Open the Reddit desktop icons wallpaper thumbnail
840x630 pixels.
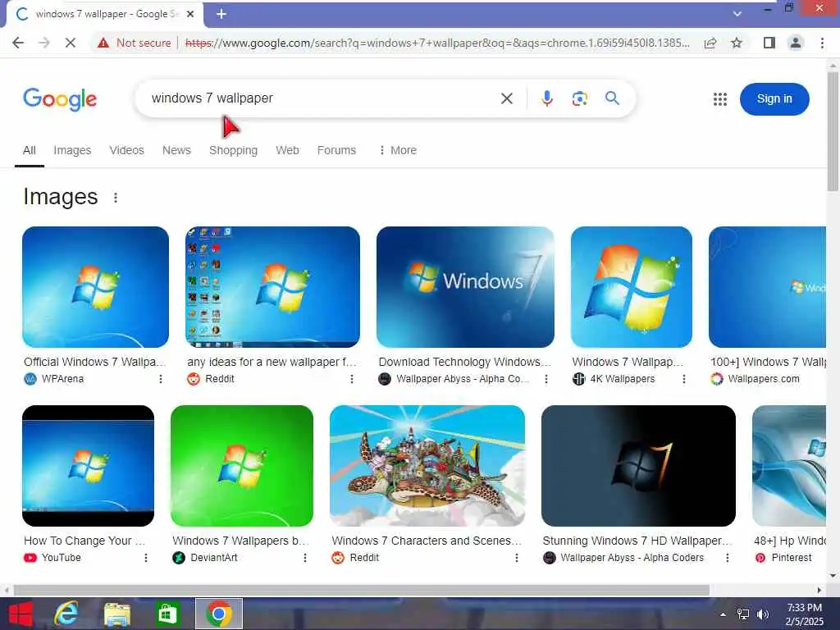pos(272,286)
